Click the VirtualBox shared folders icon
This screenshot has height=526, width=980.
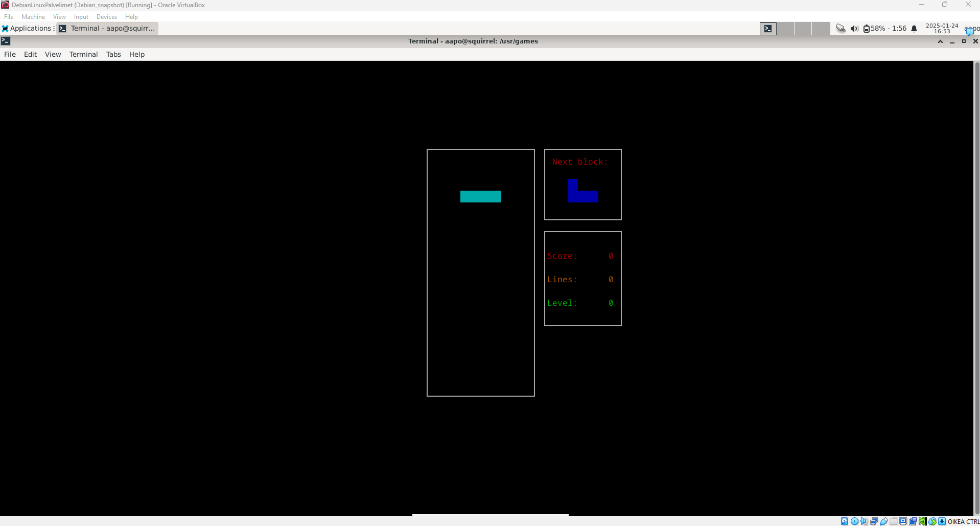coord(893,521)
